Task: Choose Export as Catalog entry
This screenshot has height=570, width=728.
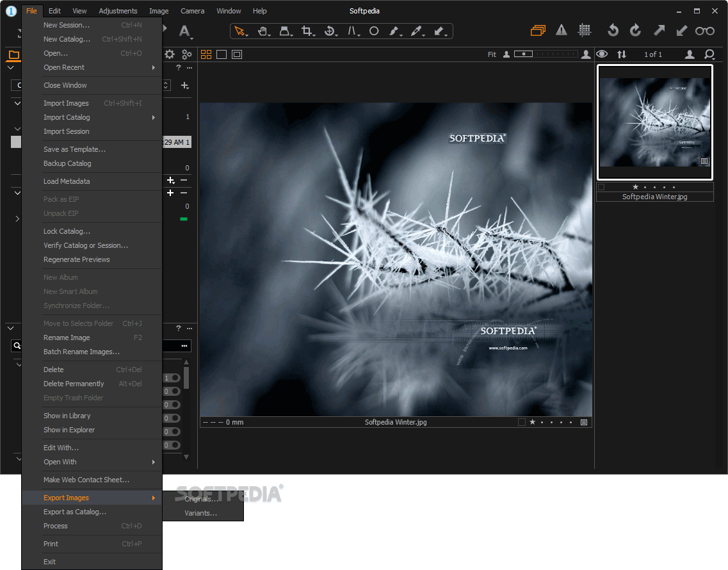Action: [x=92, y=512]
